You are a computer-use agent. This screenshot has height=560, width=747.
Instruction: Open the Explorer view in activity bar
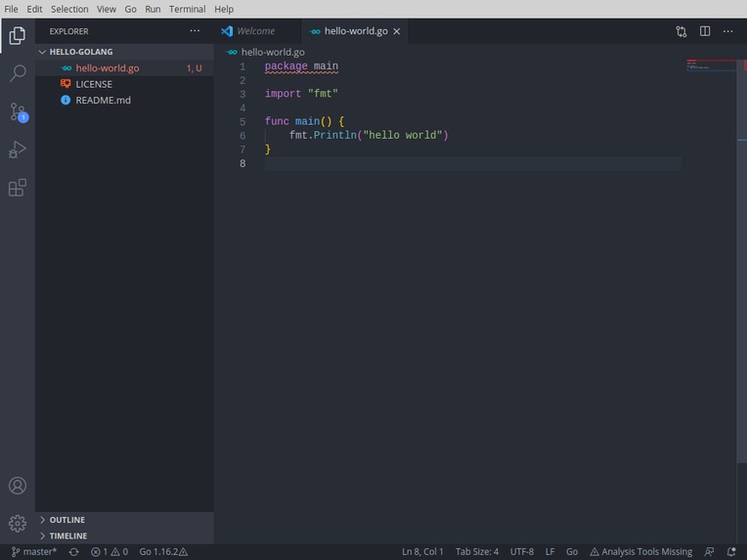(18, 36)
